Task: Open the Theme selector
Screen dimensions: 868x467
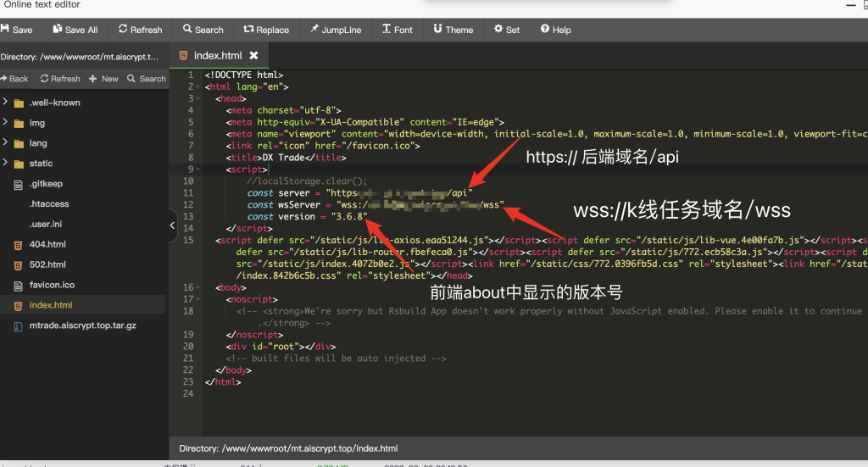Action: coord(453,30)
